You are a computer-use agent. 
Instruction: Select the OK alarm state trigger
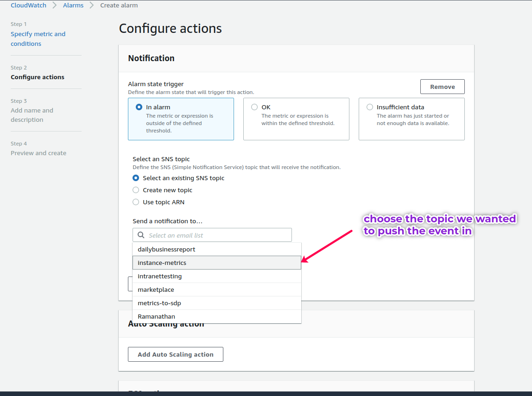point(254,107)
